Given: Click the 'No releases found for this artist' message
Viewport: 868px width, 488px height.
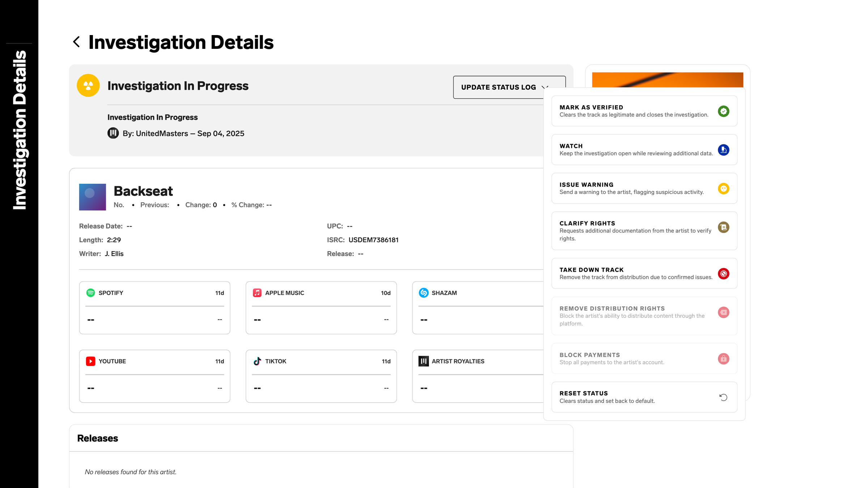Looking at the screenshot, I should tap(131, 472).
